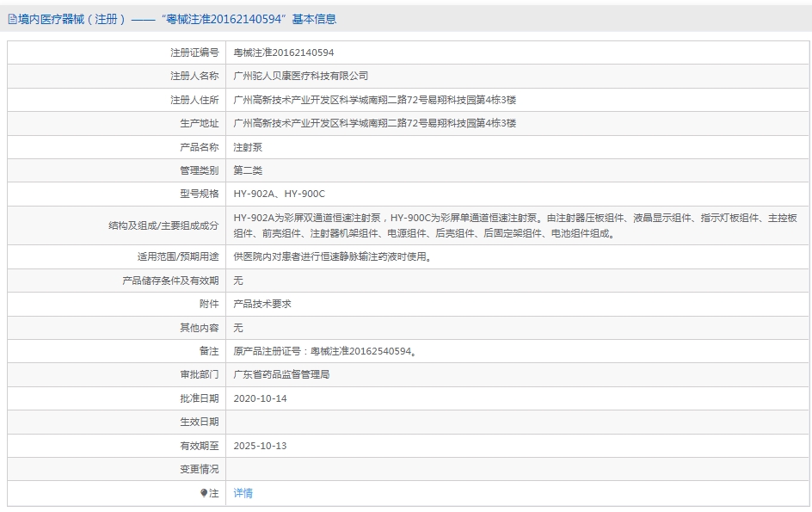Click the 备注 label
The height and width of the screenshot is (512, 812).
(x=209, y=351)
